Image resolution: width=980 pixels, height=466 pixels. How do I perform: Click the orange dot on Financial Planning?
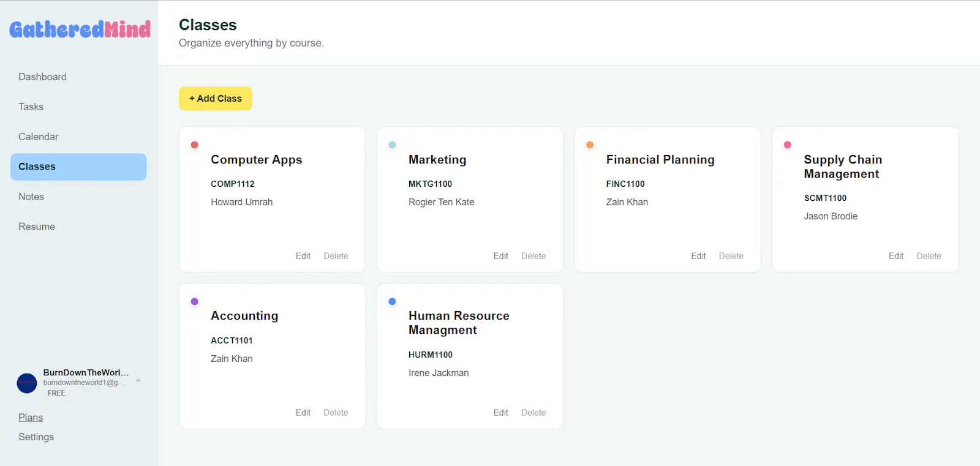590,145
